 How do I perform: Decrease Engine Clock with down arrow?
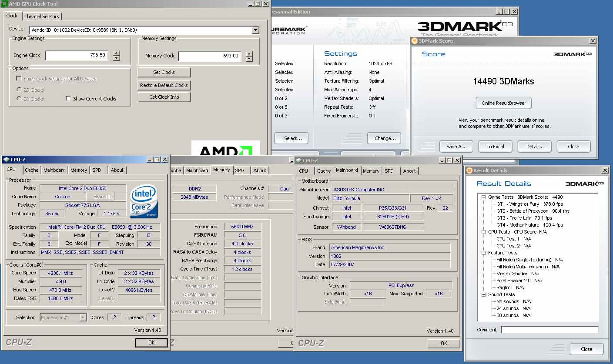117,58
